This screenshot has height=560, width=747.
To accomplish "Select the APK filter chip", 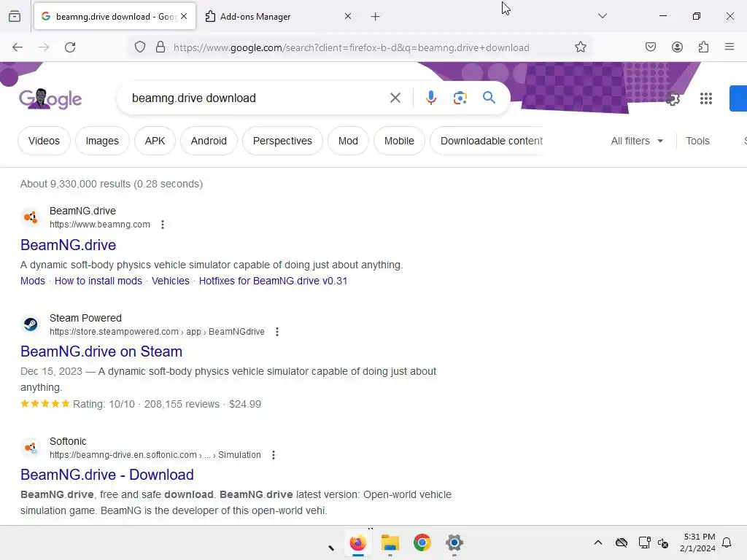I will pos(155,141).
